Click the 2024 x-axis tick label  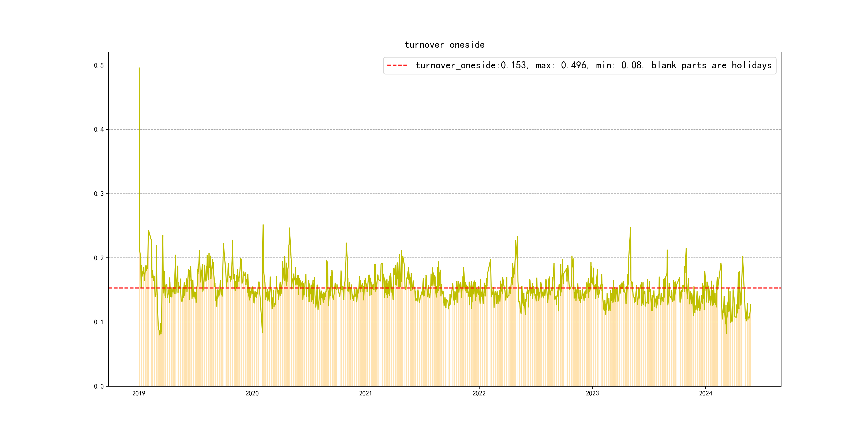706,393
